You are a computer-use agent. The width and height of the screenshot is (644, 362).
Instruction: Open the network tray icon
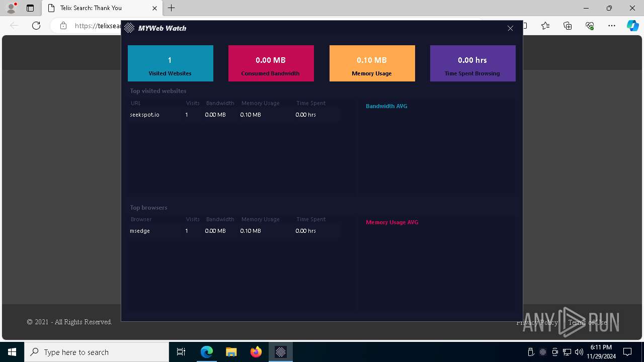click(567, 352)
